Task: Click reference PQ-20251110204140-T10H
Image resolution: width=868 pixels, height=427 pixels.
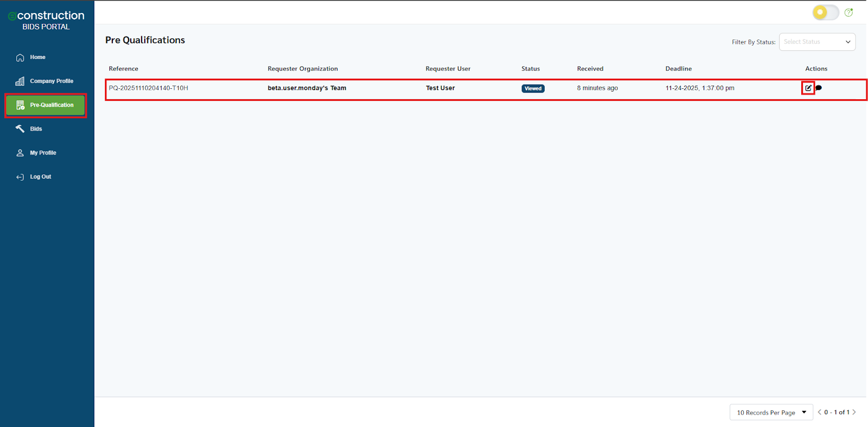Action: click(x=148, y=88)
